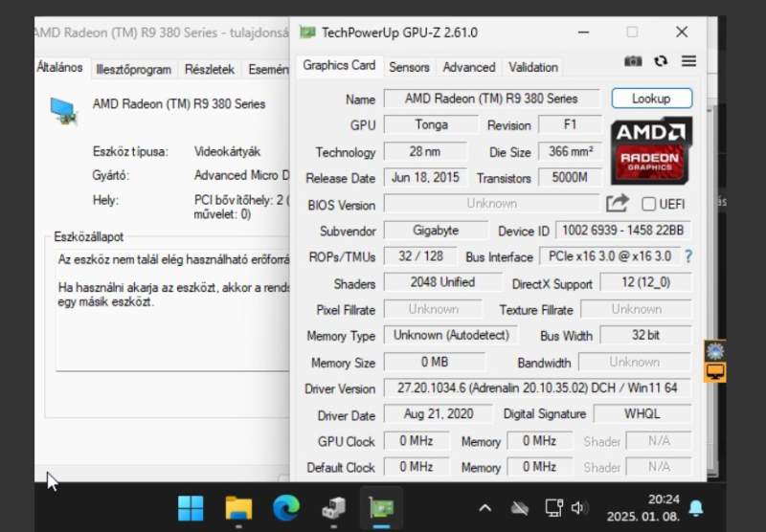The width and height of the screenshot is (766, 532).
Task: Click the Texture Fillrate Unknown field
Action: pyautogui.click(x=636, y=309)
